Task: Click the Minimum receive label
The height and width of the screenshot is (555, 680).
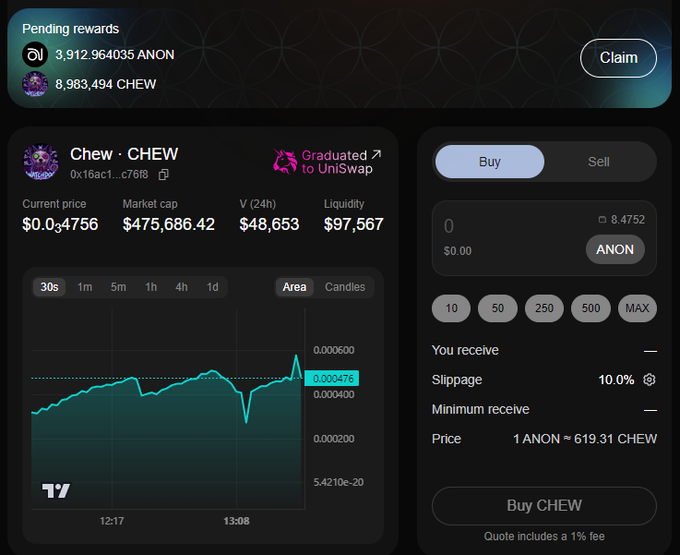Action: (x=481, y=409)
